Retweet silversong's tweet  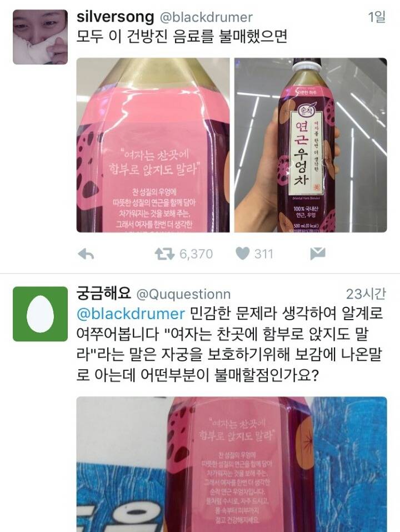(164, 254)
